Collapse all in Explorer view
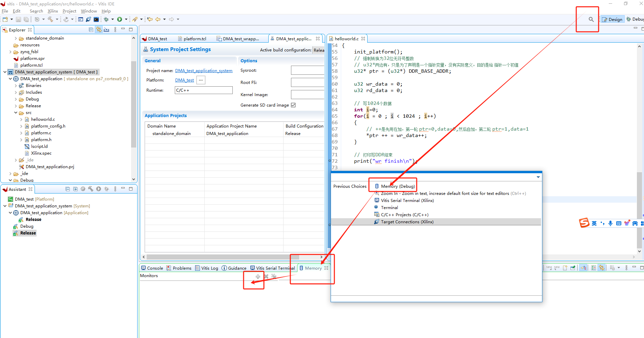 point(91,30)
